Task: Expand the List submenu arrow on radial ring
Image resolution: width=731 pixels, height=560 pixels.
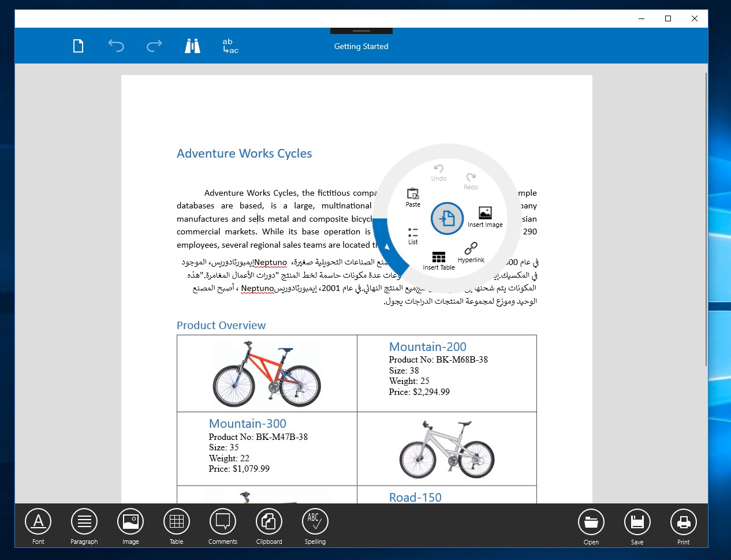Action: pyautogui.click(x=387, y=247)
